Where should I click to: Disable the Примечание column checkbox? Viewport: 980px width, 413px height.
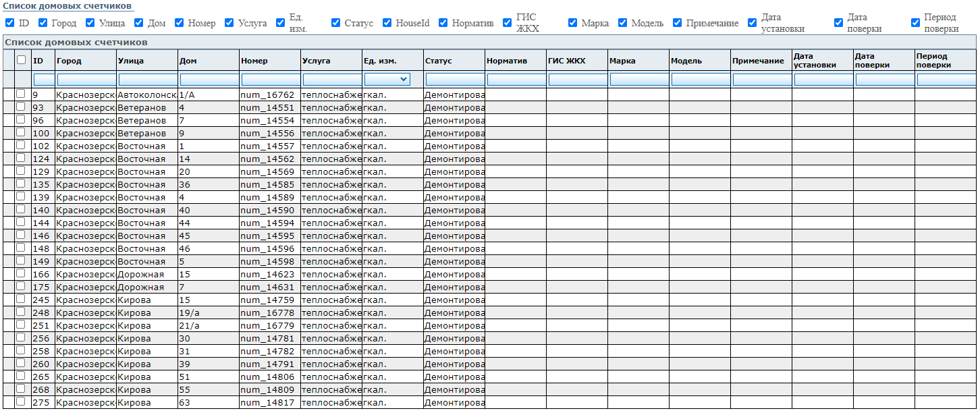(x=678, y=23)
